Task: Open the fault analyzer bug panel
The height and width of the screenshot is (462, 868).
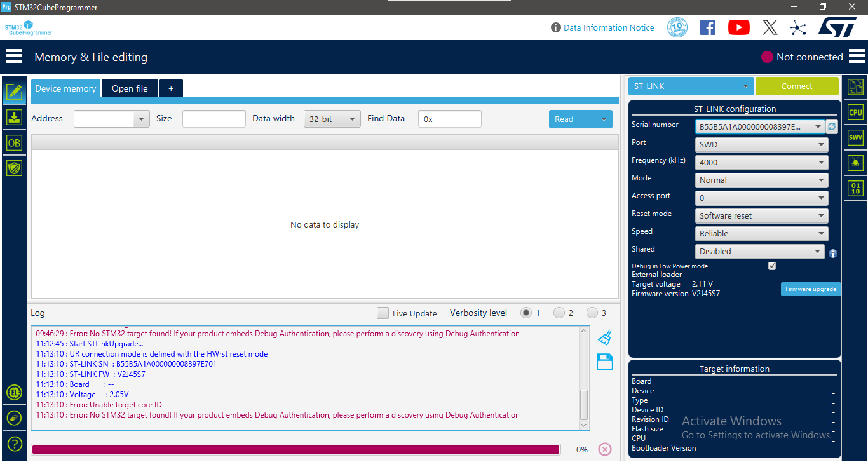Action: (x=855, y=162)
